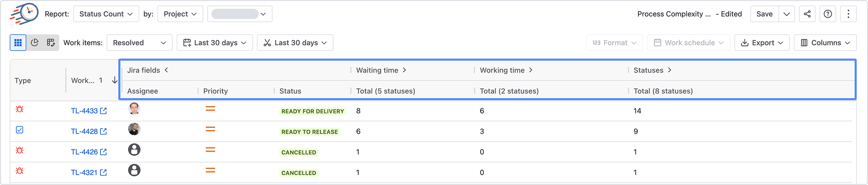Click Total (8 statuses) column header

(663, 91)
